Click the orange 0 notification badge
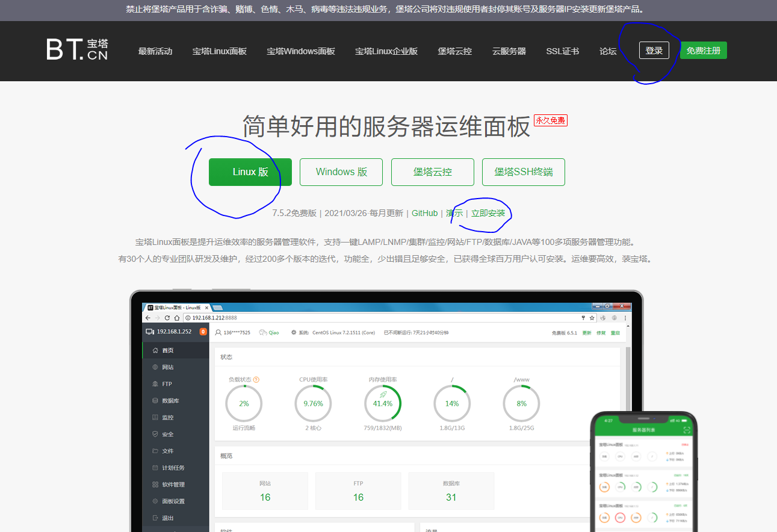Viewport: 777px width, 532px height. tap(203, 332)
